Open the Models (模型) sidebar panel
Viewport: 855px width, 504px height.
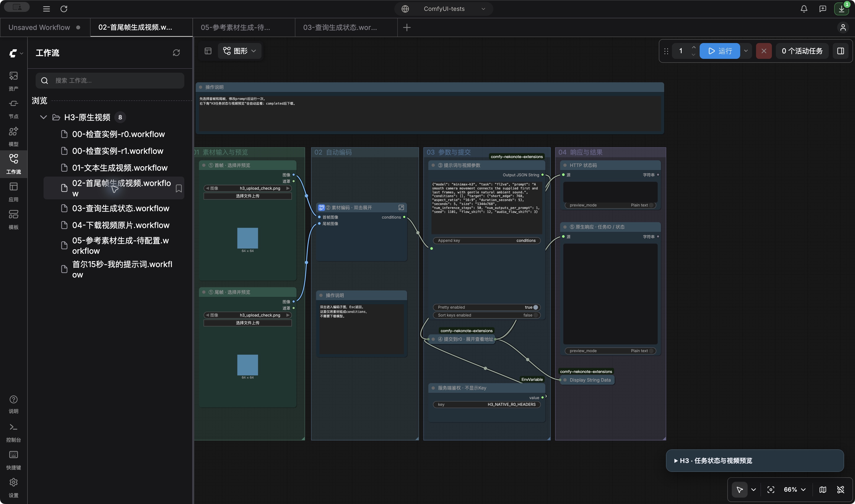[14, 136]
